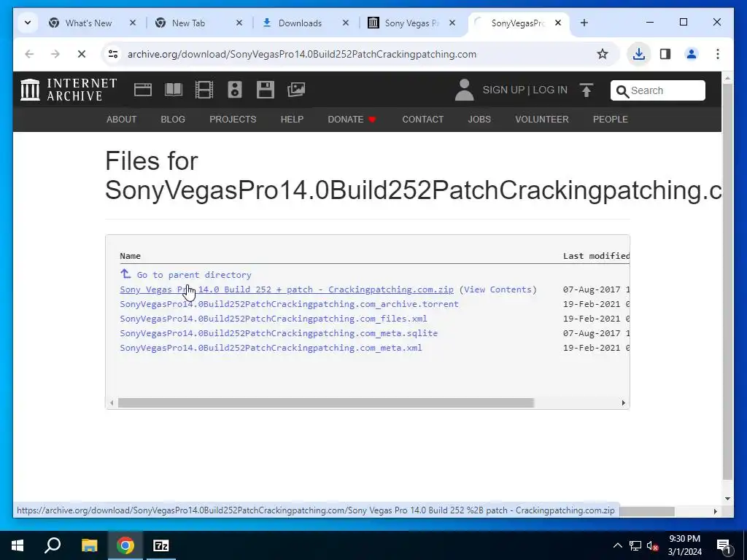
Task: Open the PROJECTS menu item
Action: 233,119
